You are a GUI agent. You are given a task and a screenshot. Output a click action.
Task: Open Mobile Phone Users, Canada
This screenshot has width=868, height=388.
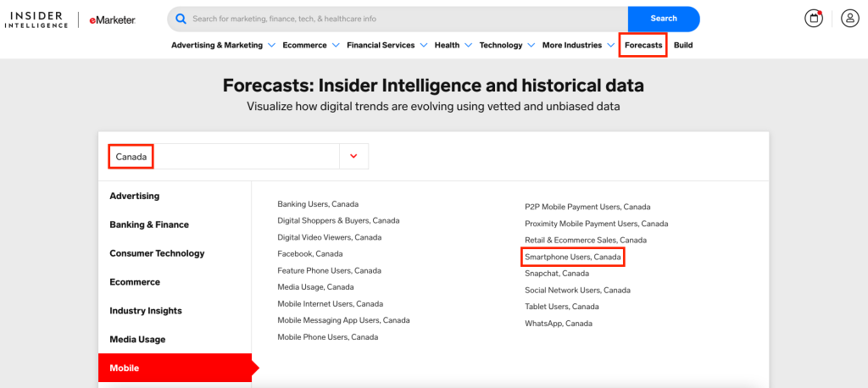pyautogui.click(x=328, y=337)
